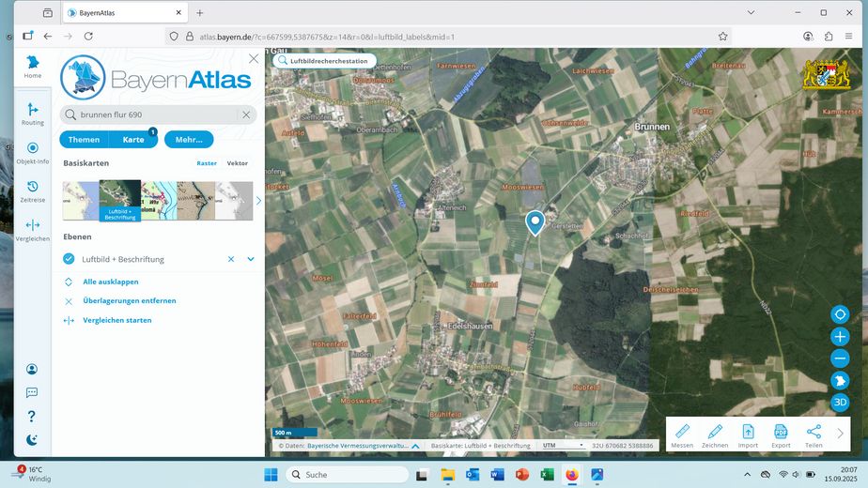The width and height of the screenshot is (868, 488).
Task: Open the Routing sidebar tool
Action: tap(33, 114)
